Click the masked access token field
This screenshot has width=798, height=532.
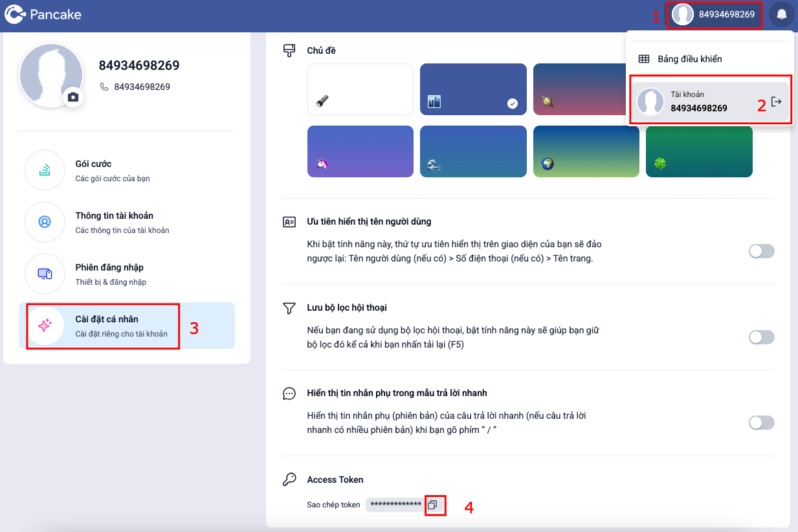click(395, 505)
